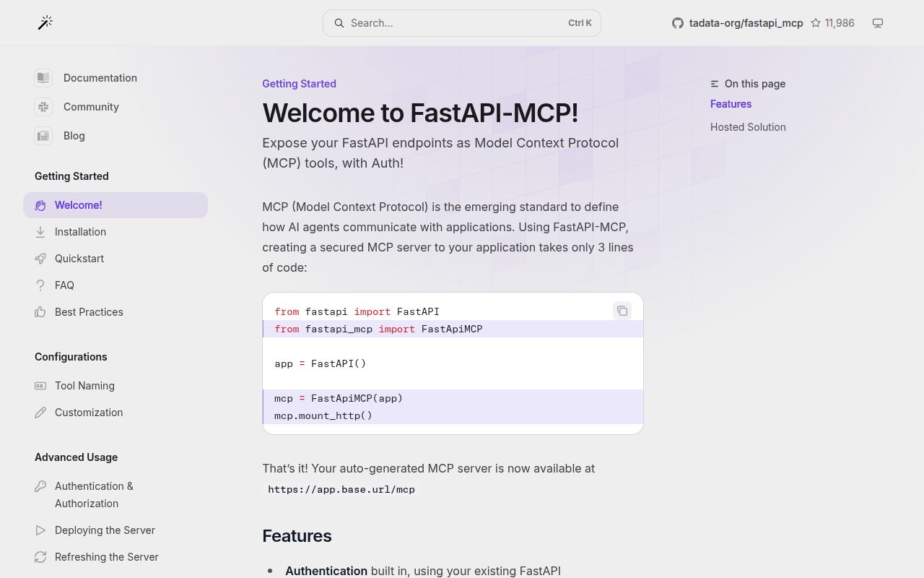This screenshot has height=578, width=924.
Task: Toggle the theme monitor icon
Action: [878, 23]
